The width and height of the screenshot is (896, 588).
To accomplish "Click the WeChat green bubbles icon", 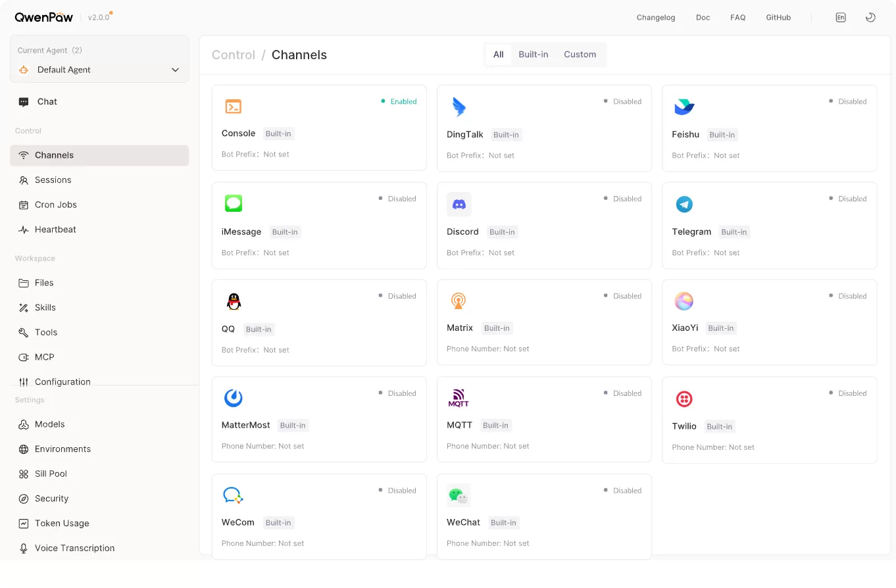I will (x=459, y=495).
